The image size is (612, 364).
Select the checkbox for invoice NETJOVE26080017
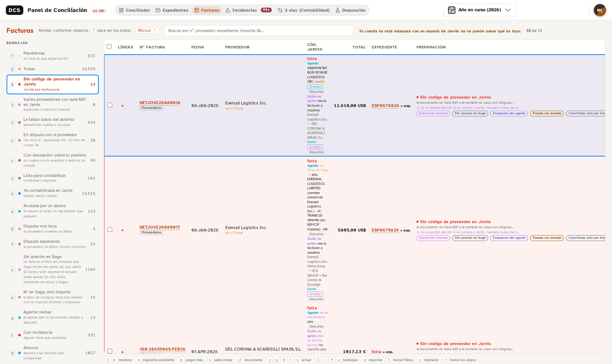110,230
